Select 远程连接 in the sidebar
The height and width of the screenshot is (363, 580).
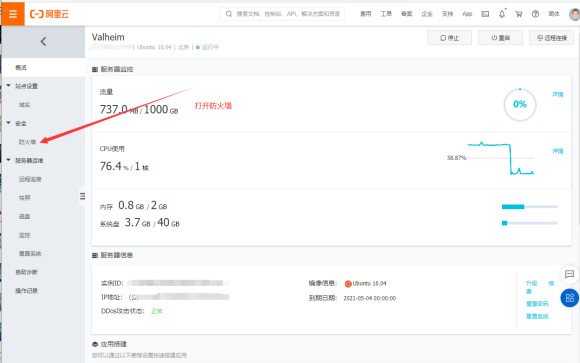[x=30, y=179]
